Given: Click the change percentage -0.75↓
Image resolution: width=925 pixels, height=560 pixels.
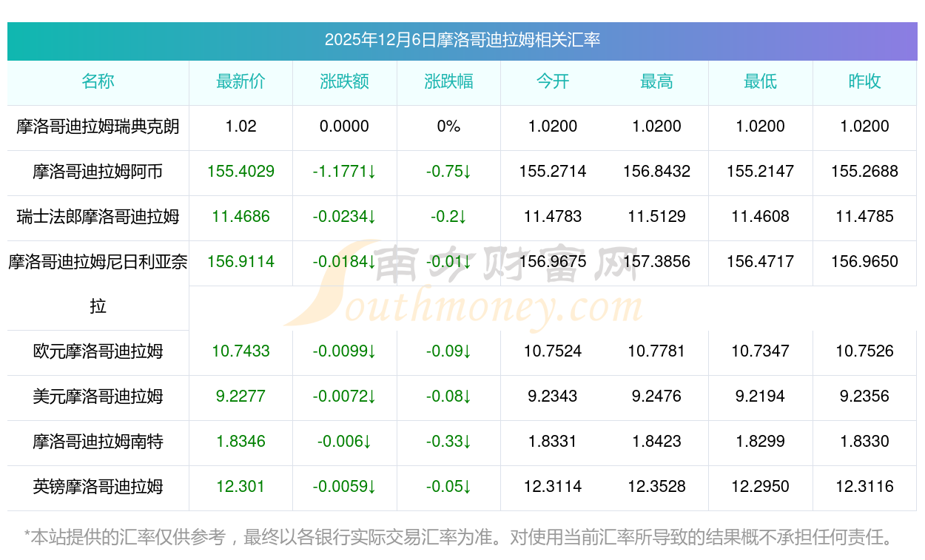Looking at the screenshot, I should tap(448, 172).
